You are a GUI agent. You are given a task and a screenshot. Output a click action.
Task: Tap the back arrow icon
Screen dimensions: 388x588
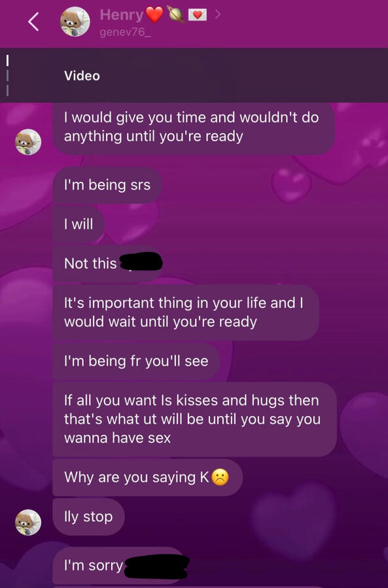[33, 22]
